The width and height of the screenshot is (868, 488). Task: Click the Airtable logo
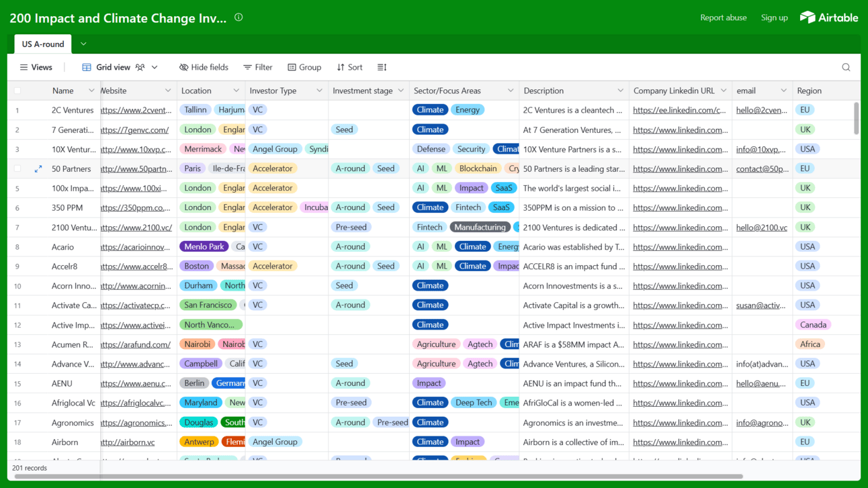[828, 17]
